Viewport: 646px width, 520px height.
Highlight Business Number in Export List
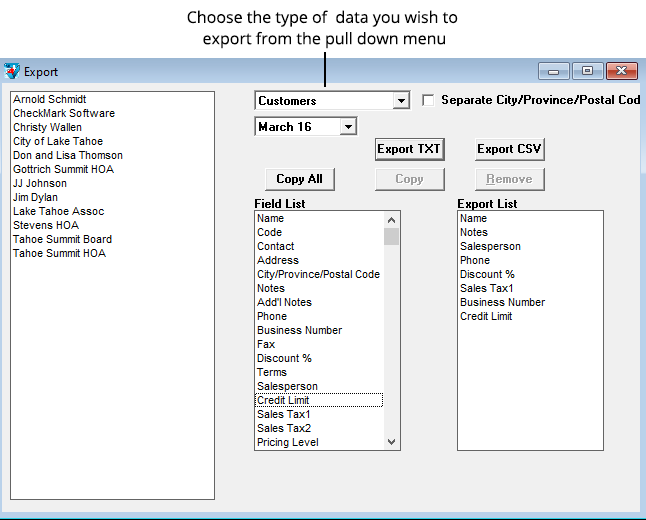click(x=502, y=302)
